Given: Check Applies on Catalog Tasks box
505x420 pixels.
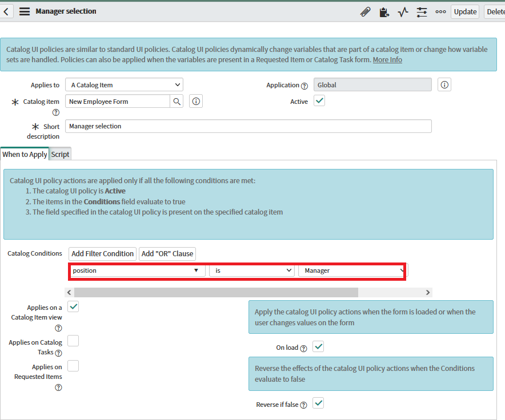Looking at the screenshot, I should (73, 341).
